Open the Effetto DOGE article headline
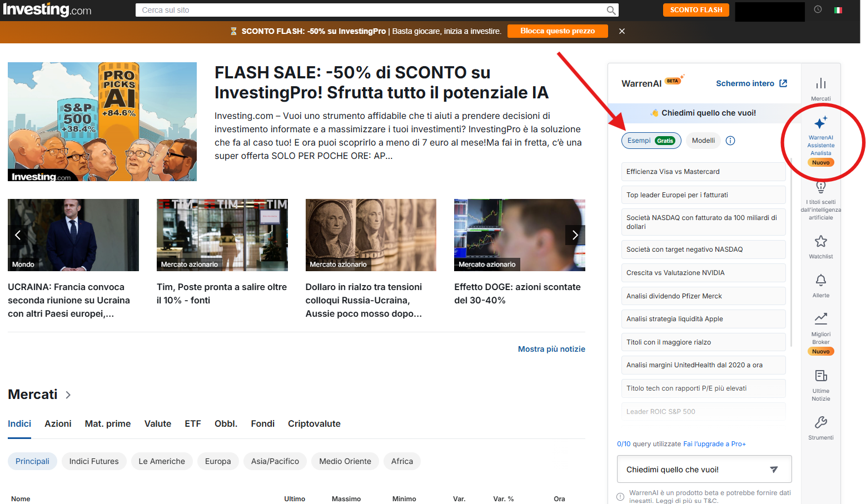866x504 pixels. click(517, 294)
